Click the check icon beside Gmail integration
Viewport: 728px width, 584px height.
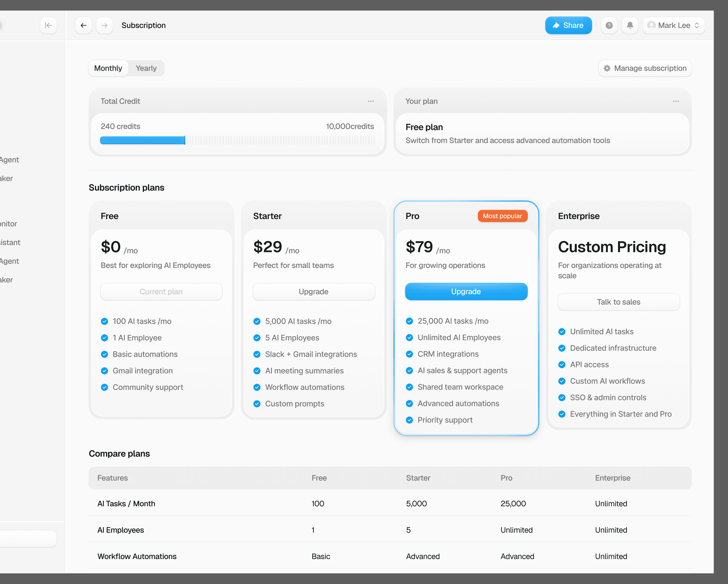(104, 371)
